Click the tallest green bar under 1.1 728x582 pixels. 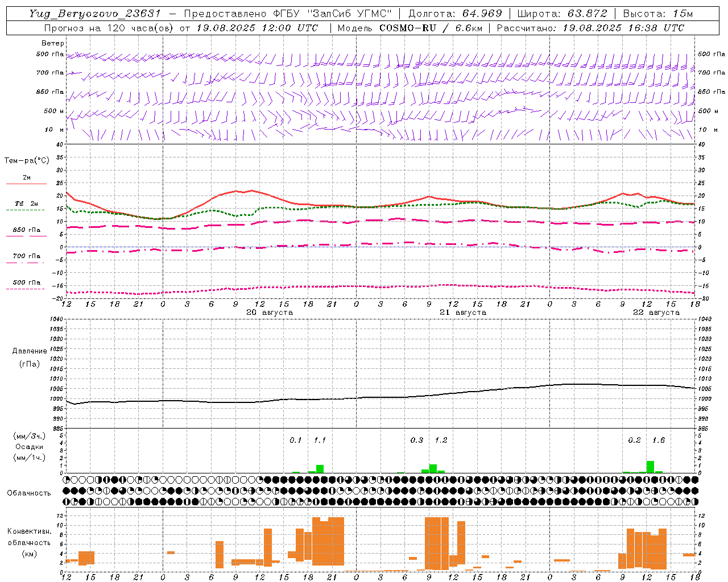pyautogui.click(x=320, y=469)
